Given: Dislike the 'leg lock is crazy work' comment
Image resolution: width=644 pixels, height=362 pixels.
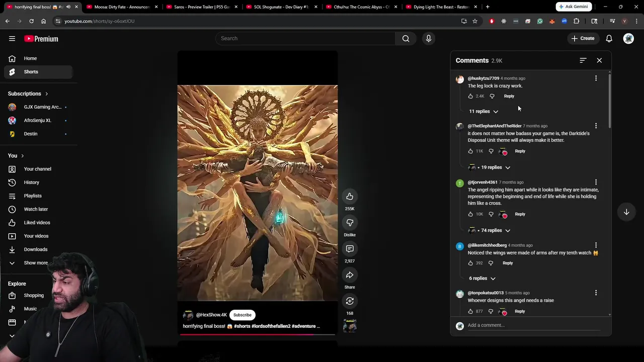Looking at the screenshot, I should [492, 96].
